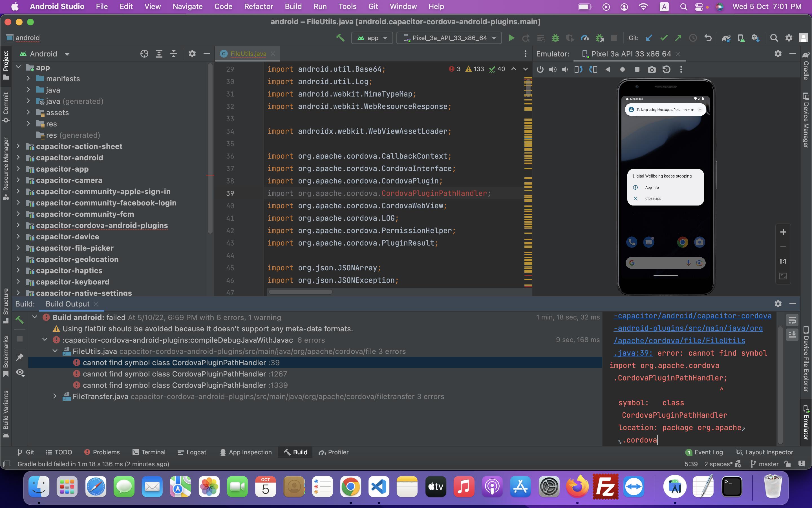Toggle Pin Tab in Build panel
The width and height of the screenshot is (812, 508).
tap(20, 357)
